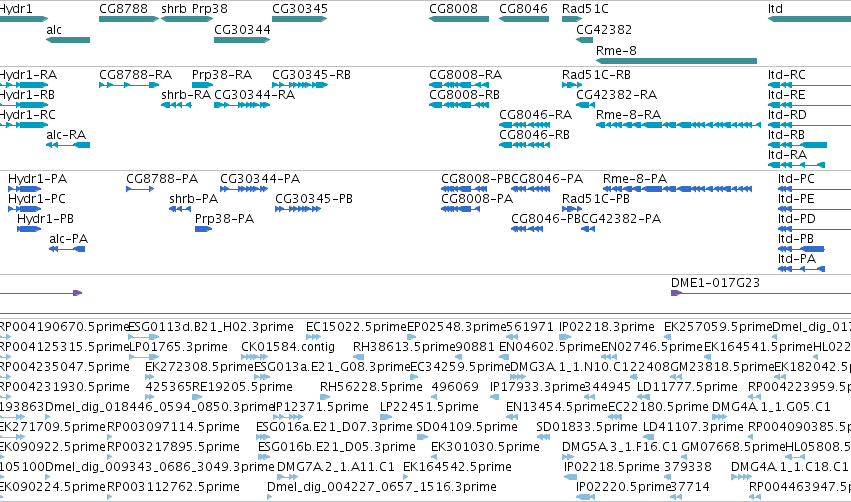Open the Hydr1-RC transcript label

[28, 115]
